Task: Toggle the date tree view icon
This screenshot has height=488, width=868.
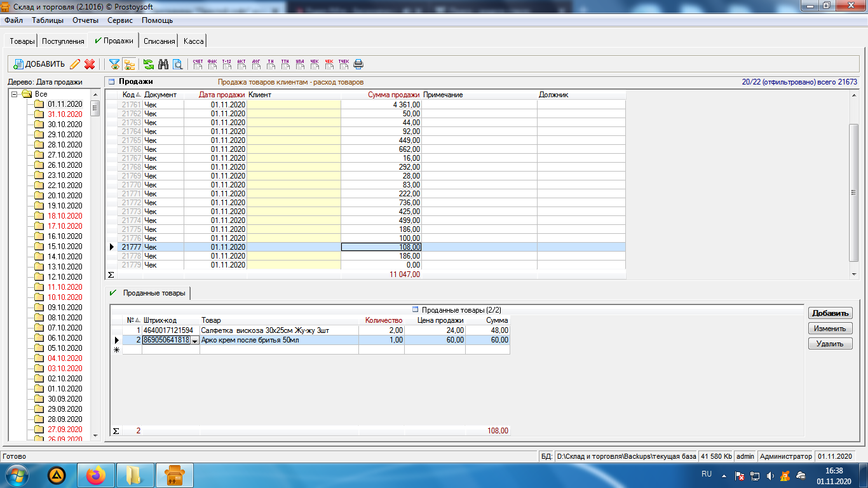Action: coord(129,64)
